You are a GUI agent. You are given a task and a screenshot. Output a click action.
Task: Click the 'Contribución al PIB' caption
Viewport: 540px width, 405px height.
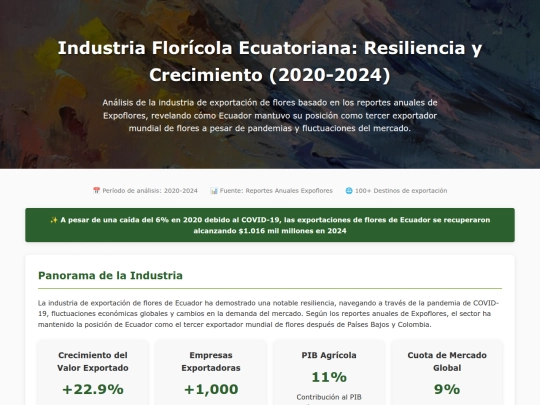tap(329, 397)
